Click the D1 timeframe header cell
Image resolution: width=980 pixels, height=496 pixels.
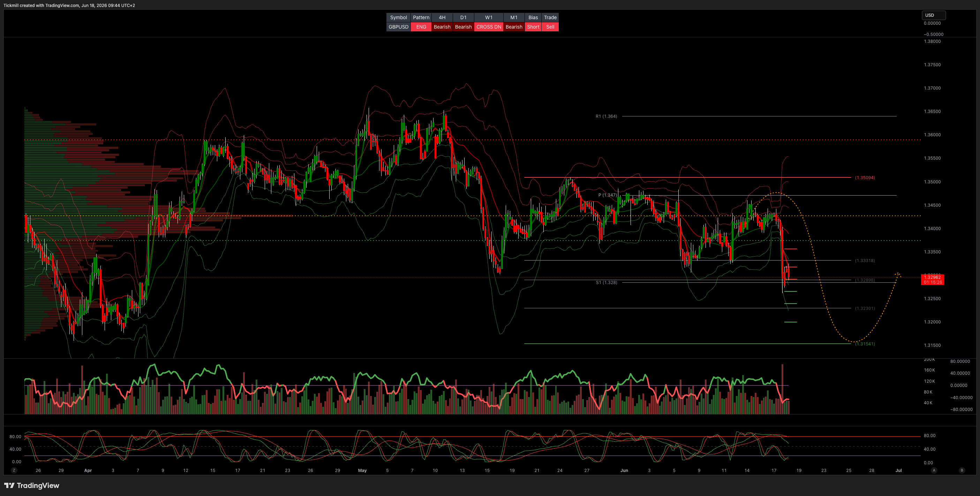coord(463,17)
